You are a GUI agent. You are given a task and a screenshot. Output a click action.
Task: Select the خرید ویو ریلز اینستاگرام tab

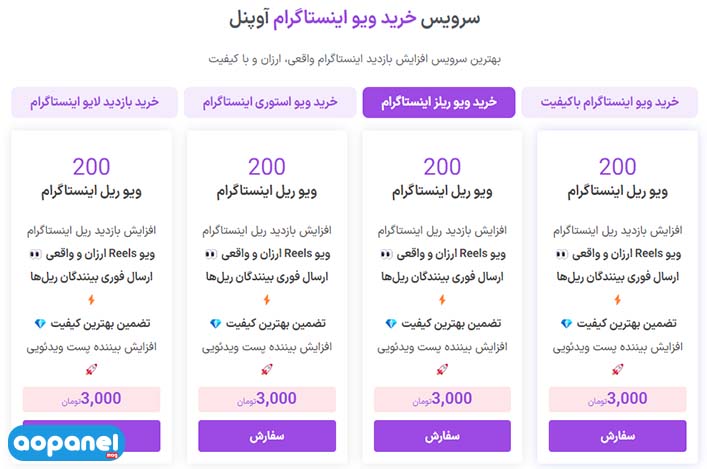point(439,102)
